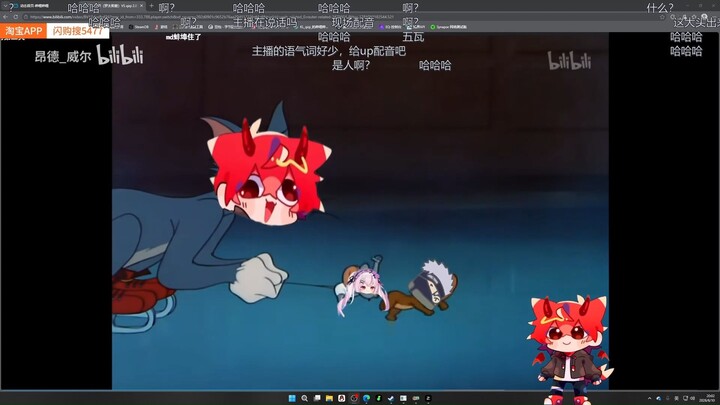Click the small comment md蚌埠住了

[x=183, y=37]
